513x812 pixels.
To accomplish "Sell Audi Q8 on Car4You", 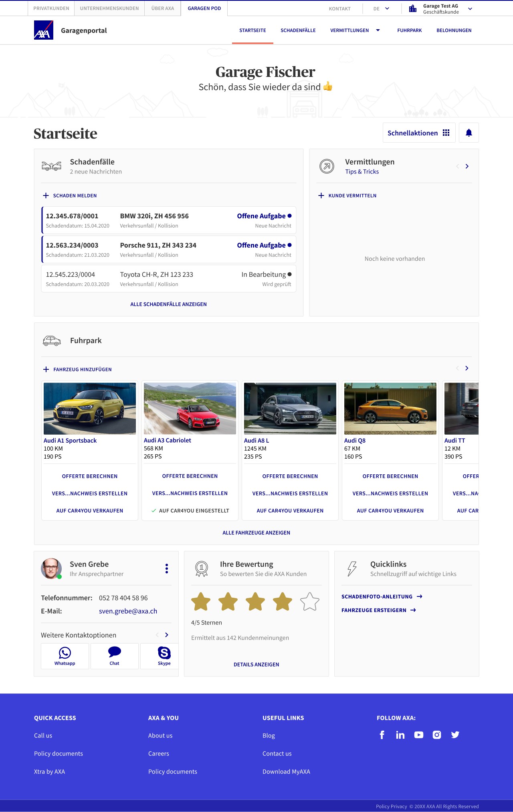I will [x=390, y=511].
